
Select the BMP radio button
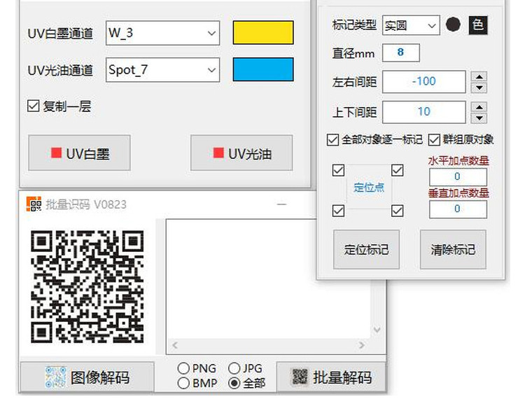pos(183,383)
